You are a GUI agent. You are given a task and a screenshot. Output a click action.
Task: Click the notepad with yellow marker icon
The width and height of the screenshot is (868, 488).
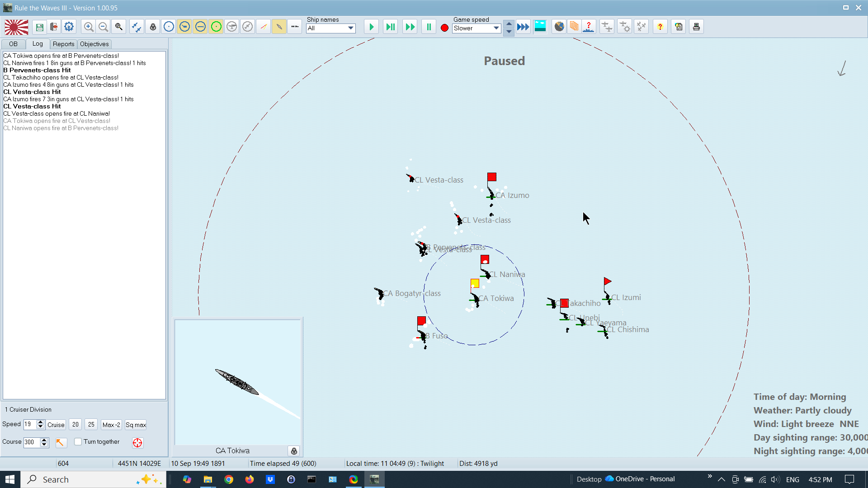(x=679, y=27)
